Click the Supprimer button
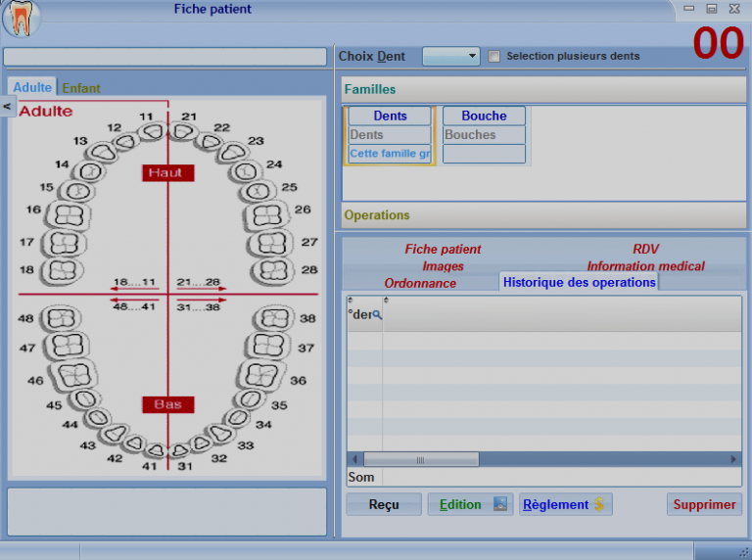The width and height of the screenshot is (752, 560). pos(704,504)
